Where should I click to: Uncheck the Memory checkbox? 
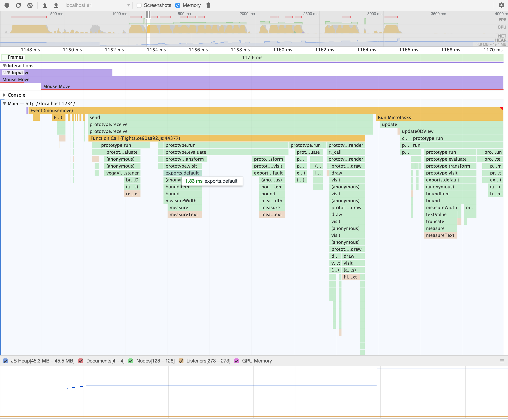click(178, 5)
